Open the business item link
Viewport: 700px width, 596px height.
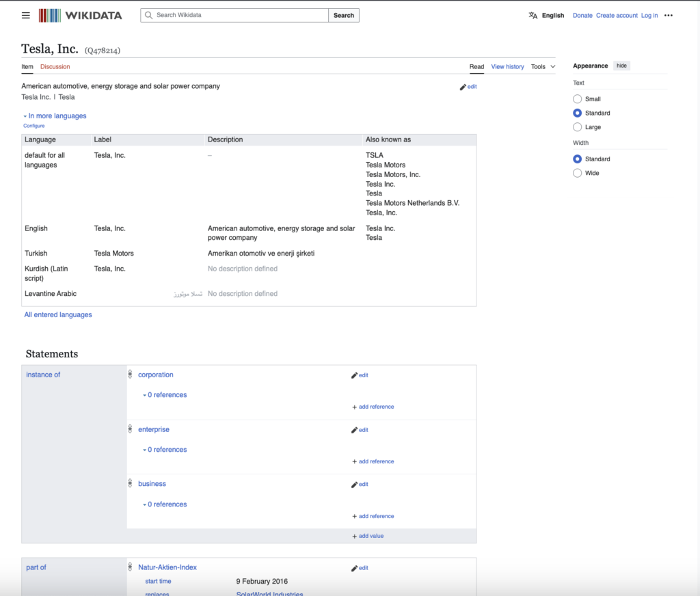coord(152,483)
